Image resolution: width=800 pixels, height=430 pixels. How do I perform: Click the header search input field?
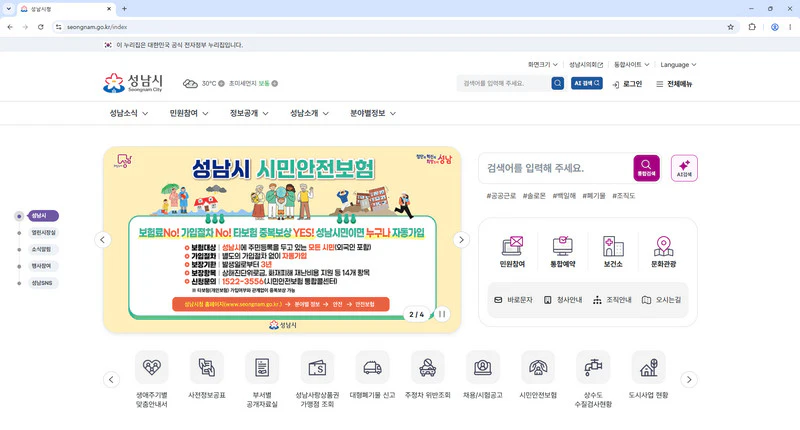pyautogui.click(x=504, y=83)
